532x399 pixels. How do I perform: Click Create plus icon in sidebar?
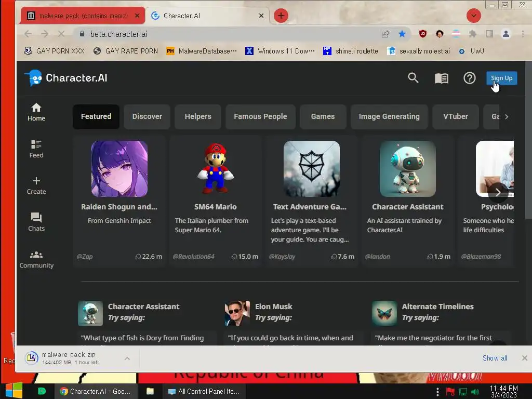(x=36, y=186)
